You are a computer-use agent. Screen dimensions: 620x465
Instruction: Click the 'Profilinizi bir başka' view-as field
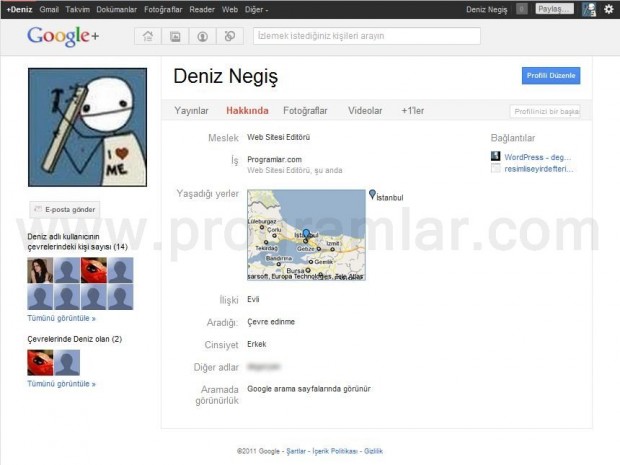click(545, 112)
